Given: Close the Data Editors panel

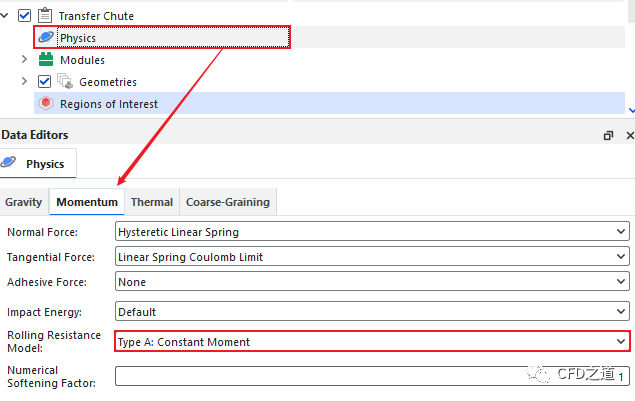Looking at the screenshot, I should point(630,135).
